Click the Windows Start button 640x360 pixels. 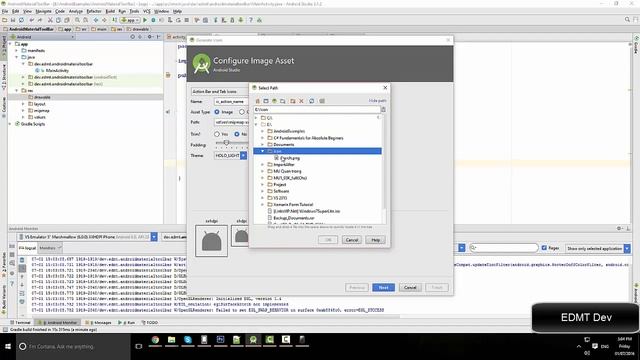tap(8, 347)
